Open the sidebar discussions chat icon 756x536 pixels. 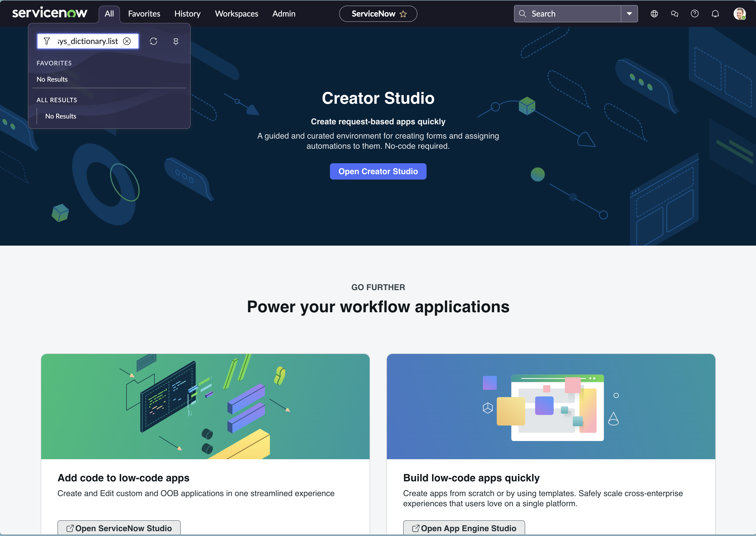tap(674, 14)
